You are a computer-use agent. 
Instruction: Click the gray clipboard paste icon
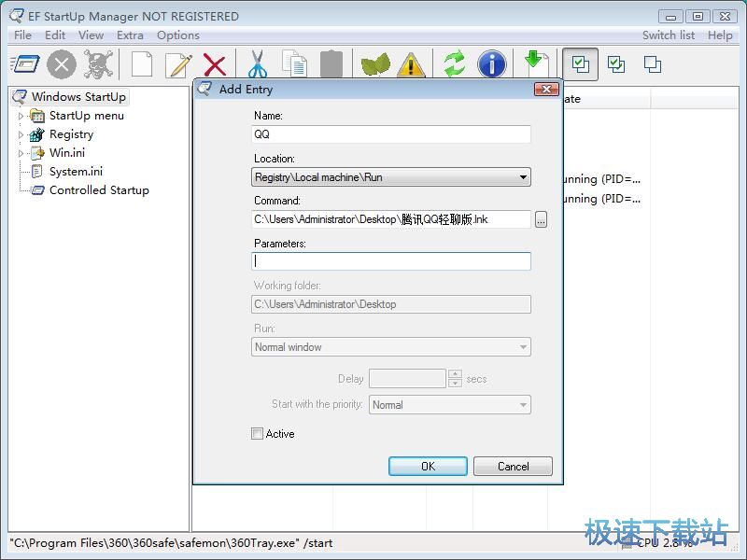click(x=331, y=63)
